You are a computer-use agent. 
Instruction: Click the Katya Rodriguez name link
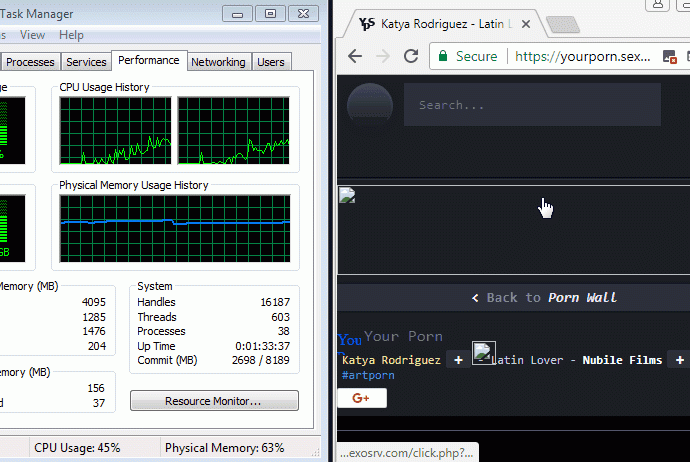(x=391, y=360)
